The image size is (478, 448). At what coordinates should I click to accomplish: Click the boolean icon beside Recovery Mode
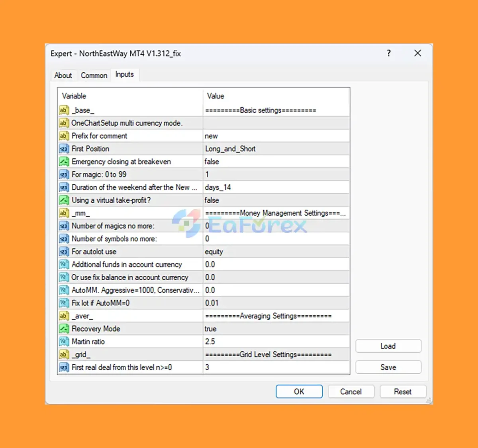tap(64, 328)
